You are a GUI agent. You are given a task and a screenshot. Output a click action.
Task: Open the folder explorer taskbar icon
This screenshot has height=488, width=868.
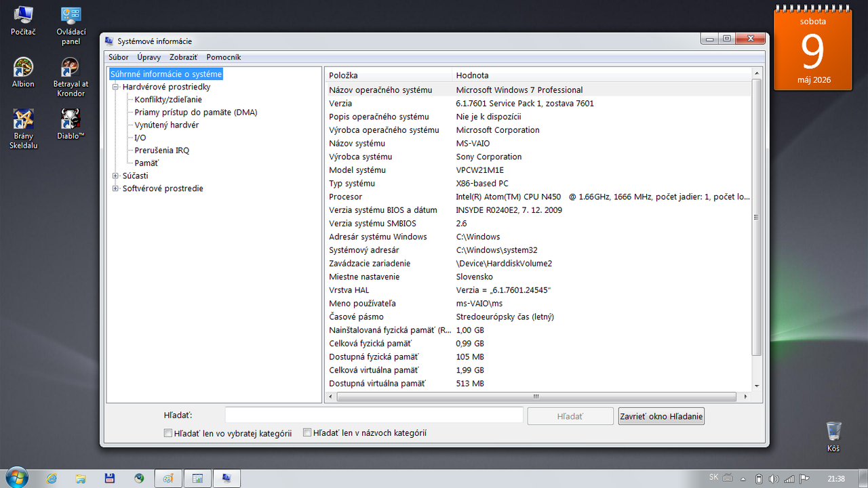[x=80, y=478]
